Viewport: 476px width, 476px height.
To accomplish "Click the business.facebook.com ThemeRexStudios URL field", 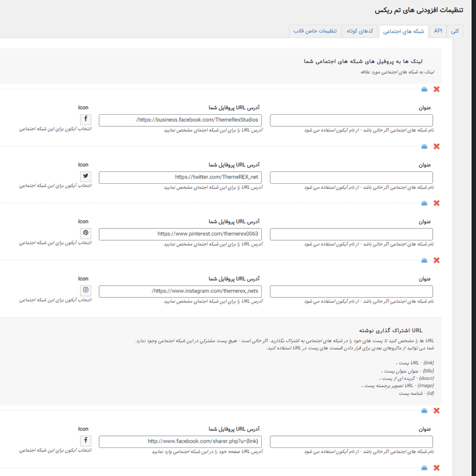I will click(180, 120).
